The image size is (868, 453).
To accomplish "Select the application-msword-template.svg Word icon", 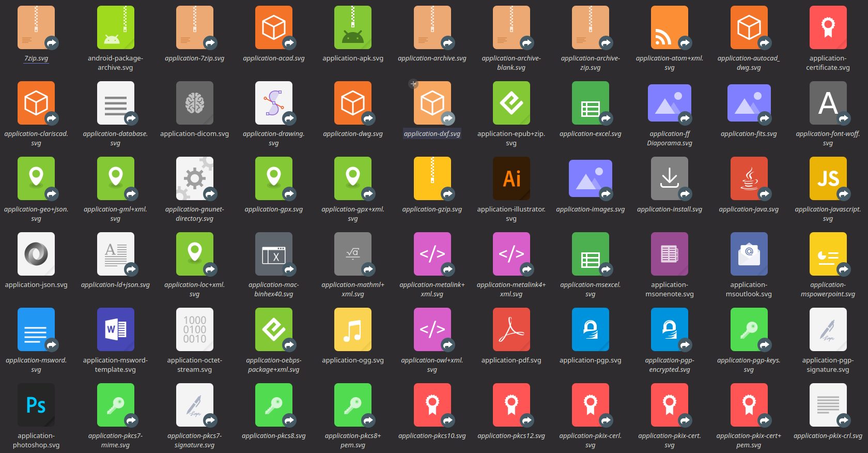I will (116, 329).
